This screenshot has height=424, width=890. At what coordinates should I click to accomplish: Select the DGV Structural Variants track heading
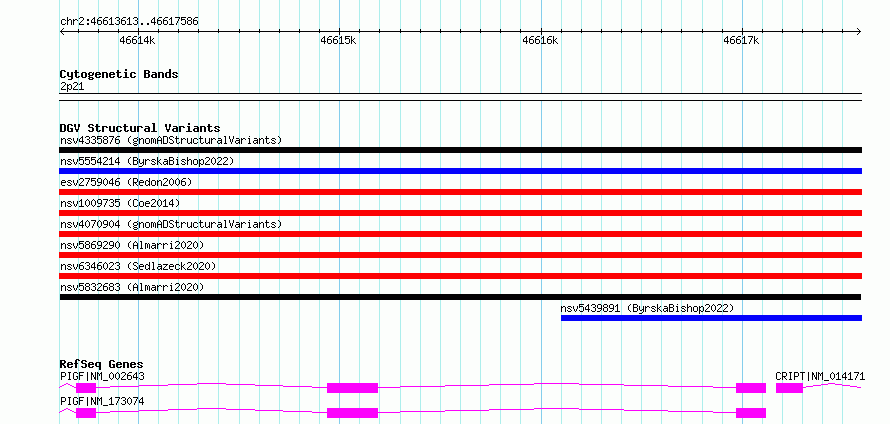(140, 128)
